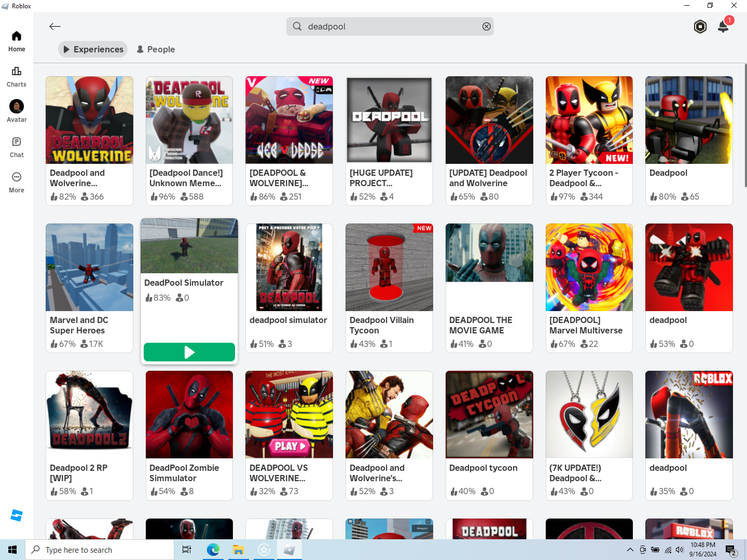Viewport: 747px width, 560px height.
Task: Show hidden system tray icons
Action: (630, 550)
